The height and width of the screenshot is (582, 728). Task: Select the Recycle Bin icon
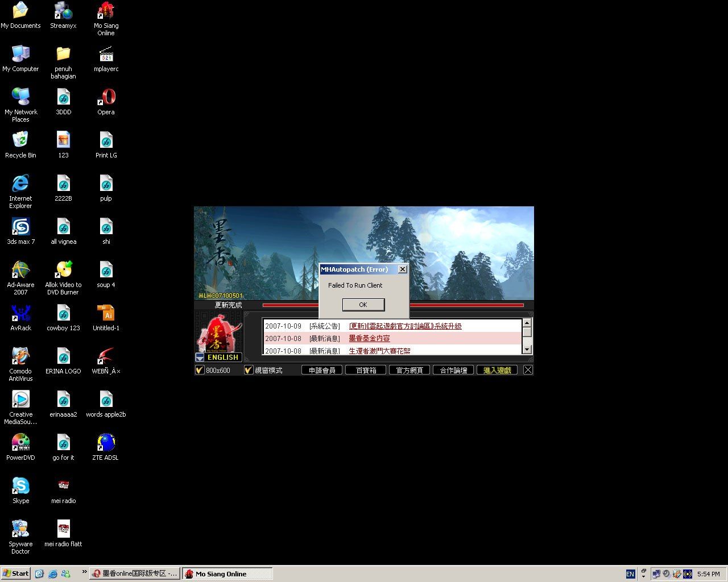pos(20,145)
